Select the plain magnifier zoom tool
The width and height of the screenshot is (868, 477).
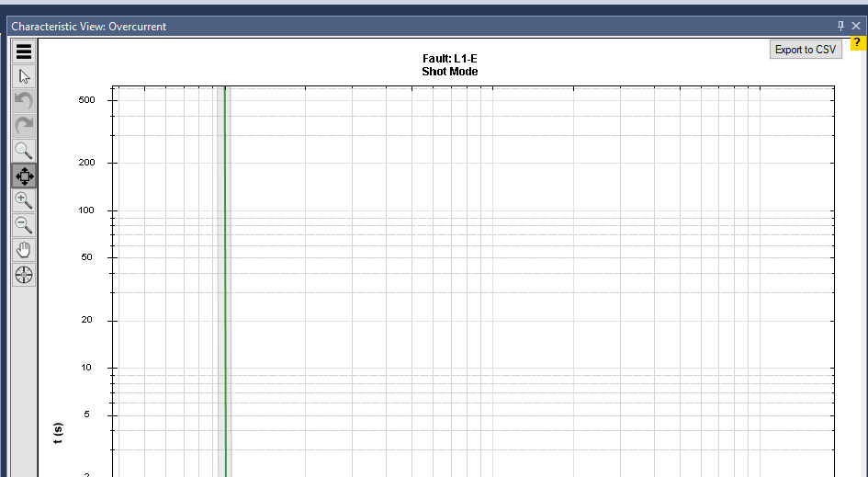[x=24, y=151]
